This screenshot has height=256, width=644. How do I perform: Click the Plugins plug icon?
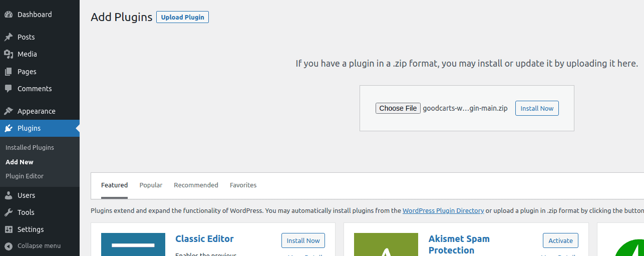pyautogui.click(x=9, y=128)
